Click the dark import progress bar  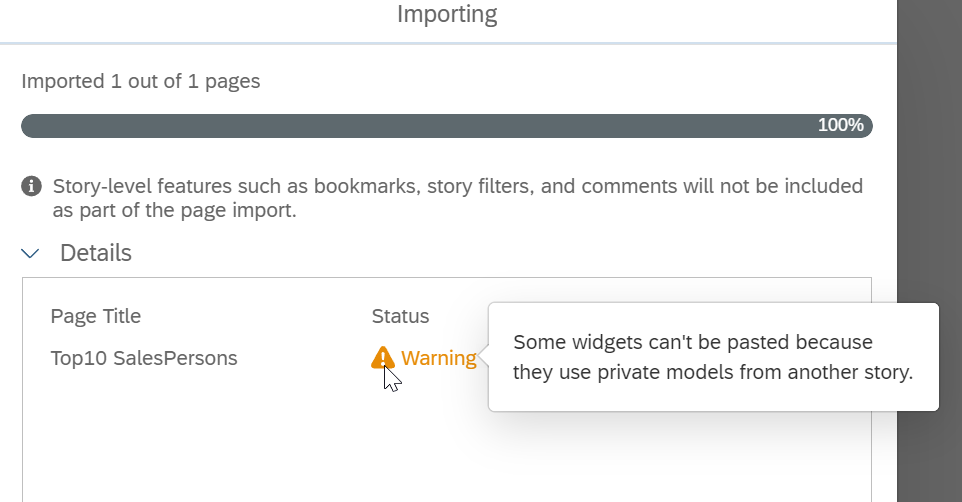click(447, 126)
